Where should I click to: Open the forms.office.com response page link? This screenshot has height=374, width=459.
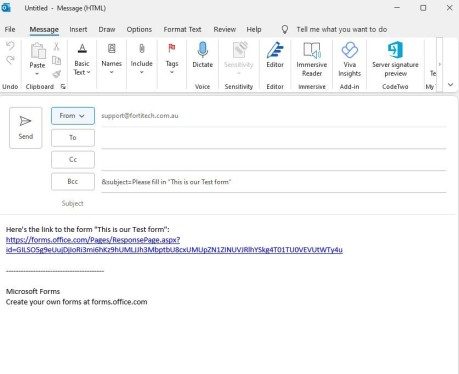[x=174, y=245]
